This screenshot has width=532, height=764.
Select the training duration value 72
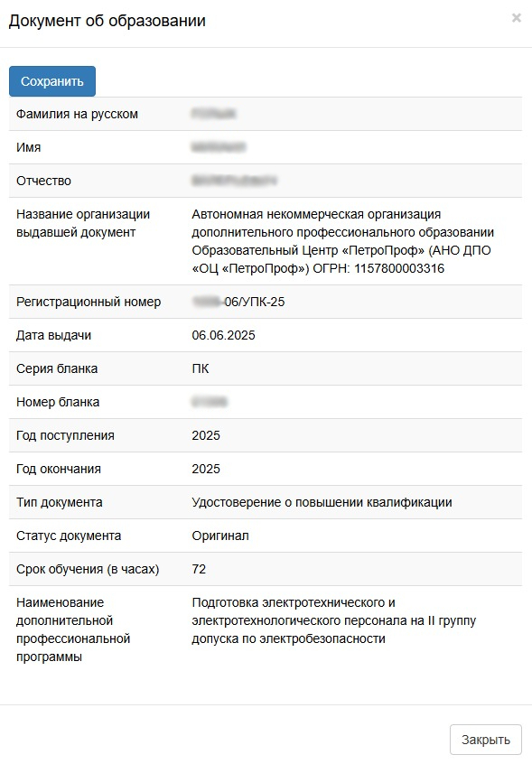click(197, 569)
